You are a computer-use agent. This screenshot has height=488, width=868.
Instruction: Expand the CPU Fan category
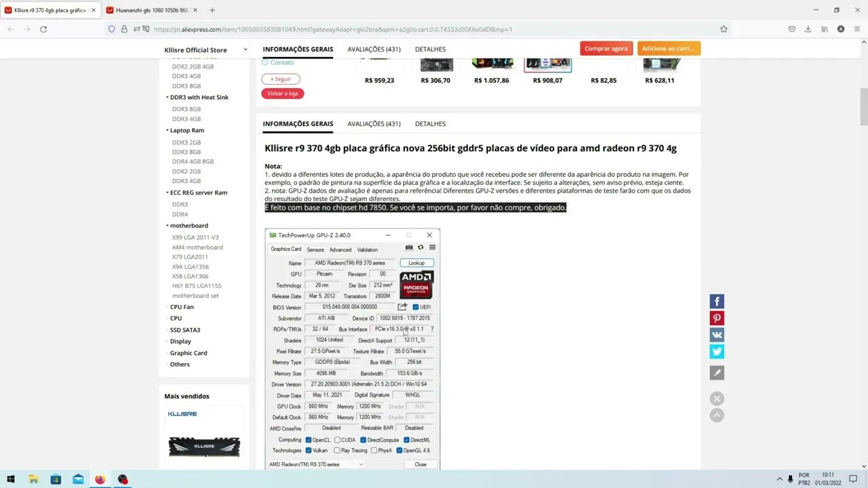click(167, 307)
